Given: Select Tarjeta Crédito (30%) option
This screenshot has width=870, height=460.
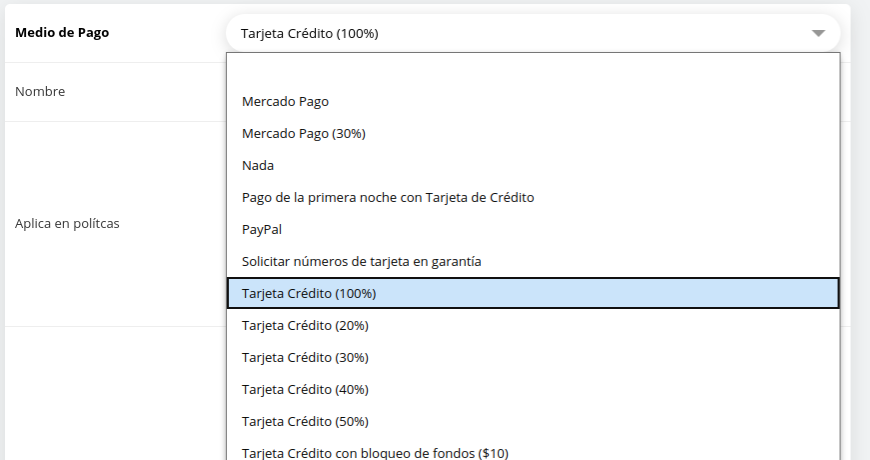Looking at the screenshot, I should click(x=305, y=357).
